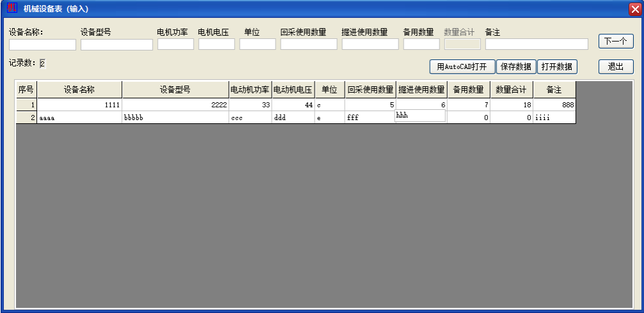Click the 用AutoCAD打开 button
The height and width of the screenshot is (313, 644).
click(462, 67)
